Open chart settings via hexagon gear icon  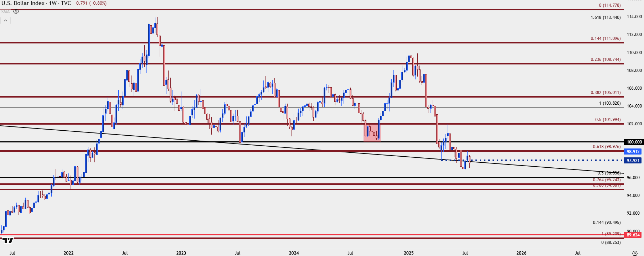[x=634, y=253]
